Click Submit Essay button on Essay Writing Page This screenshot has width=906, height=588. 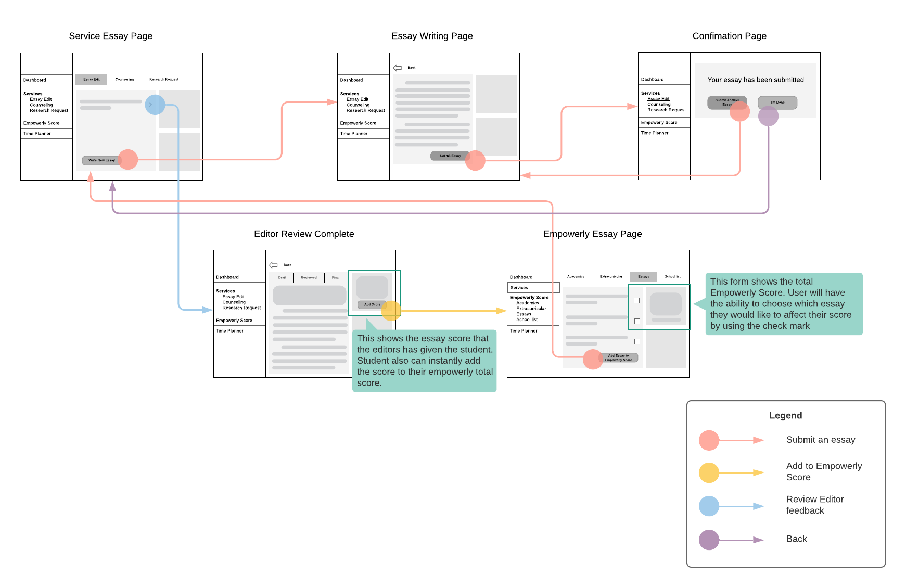pos(450,156)
